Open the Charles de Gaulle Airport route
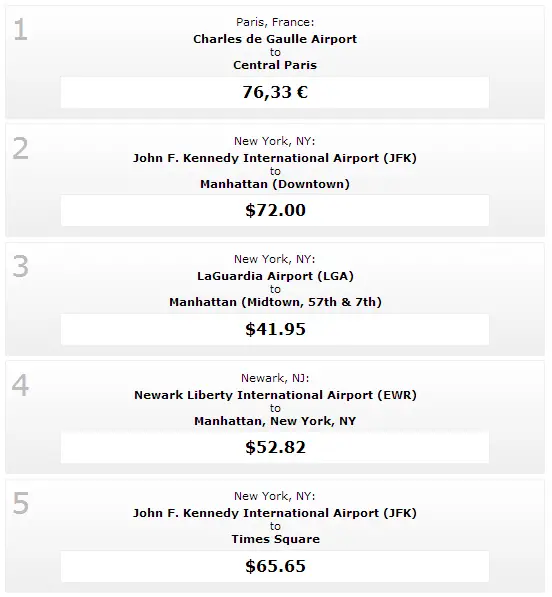 275,39
